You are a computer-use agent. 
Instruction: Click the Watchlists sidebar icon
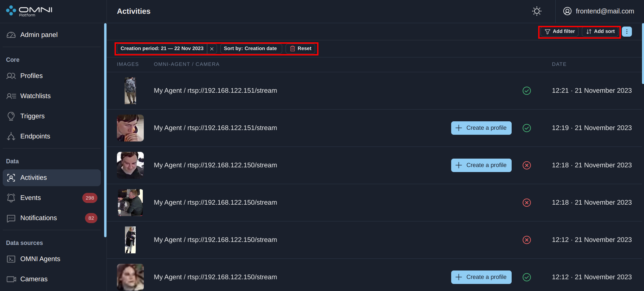(11, 96)
